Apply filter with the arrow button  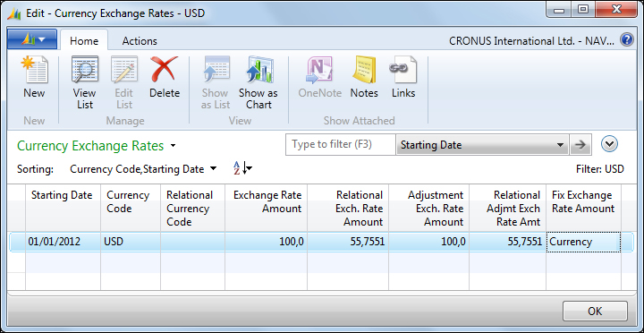[580, 145]
